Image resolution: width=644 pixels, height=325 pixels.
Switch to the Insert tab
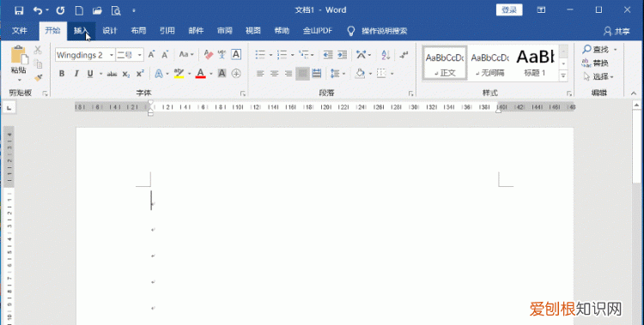pyautogui.click(x=82, y=31)
